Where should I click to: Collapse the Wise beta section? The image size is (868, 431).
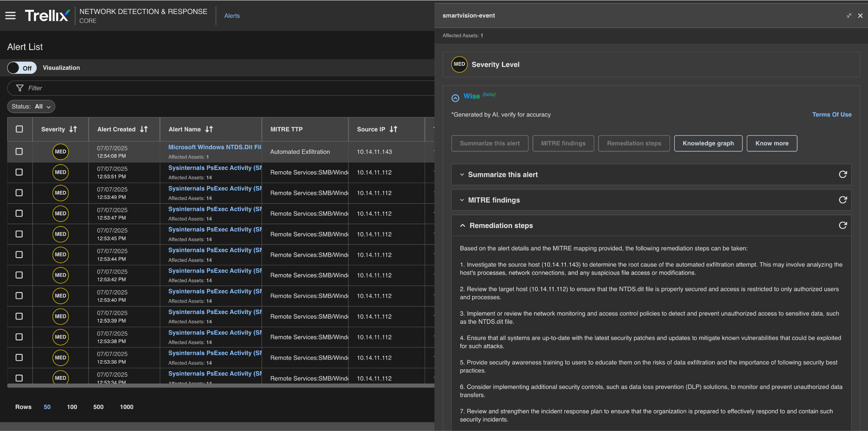455,98
